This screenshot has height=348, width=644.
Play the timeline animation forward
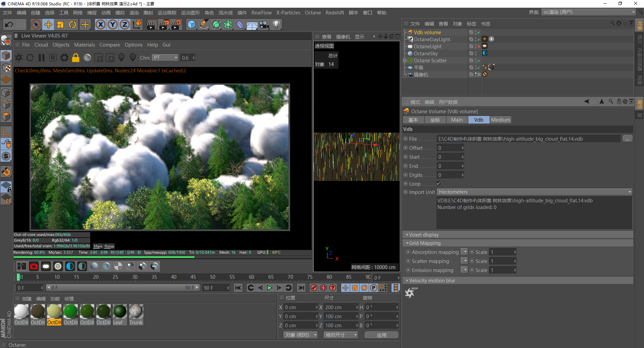tap(269, 288)
